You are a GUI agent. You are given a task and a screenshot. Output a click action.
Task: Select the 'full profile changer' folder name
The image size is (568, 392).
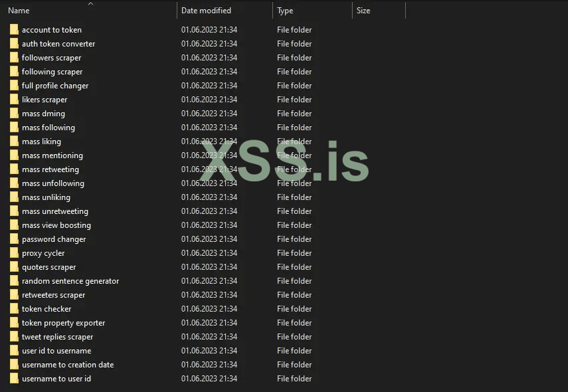[55, 86]
